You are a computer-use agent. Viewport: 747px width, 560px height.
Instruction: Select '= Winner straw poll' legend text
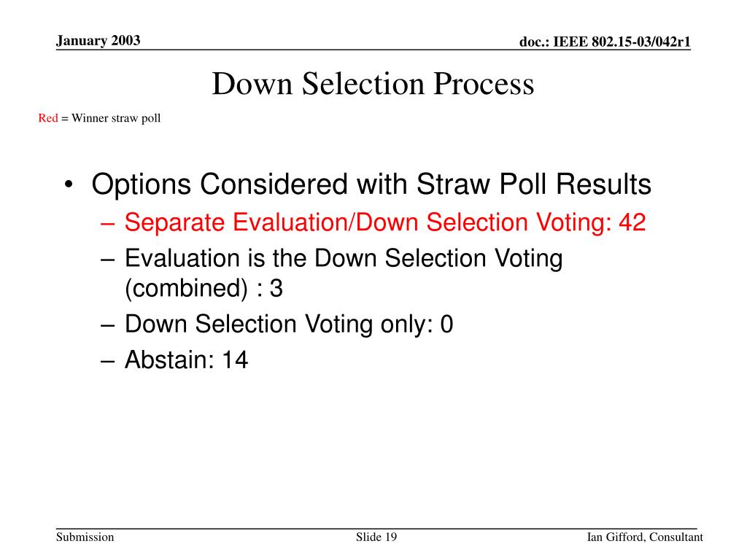point(111,118)
